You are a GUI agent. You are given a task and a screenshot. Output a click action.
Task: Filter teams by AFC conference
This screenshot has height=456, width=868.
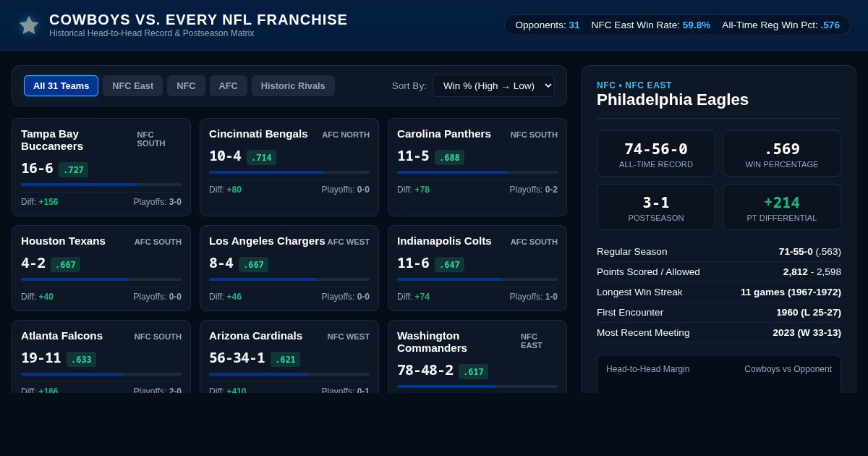pos(228,85)
